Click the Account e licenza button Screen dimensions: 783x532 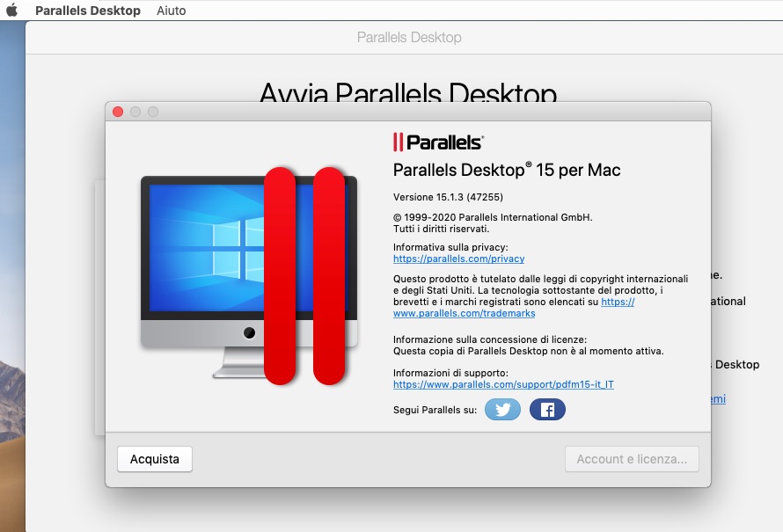click(632, 459)
